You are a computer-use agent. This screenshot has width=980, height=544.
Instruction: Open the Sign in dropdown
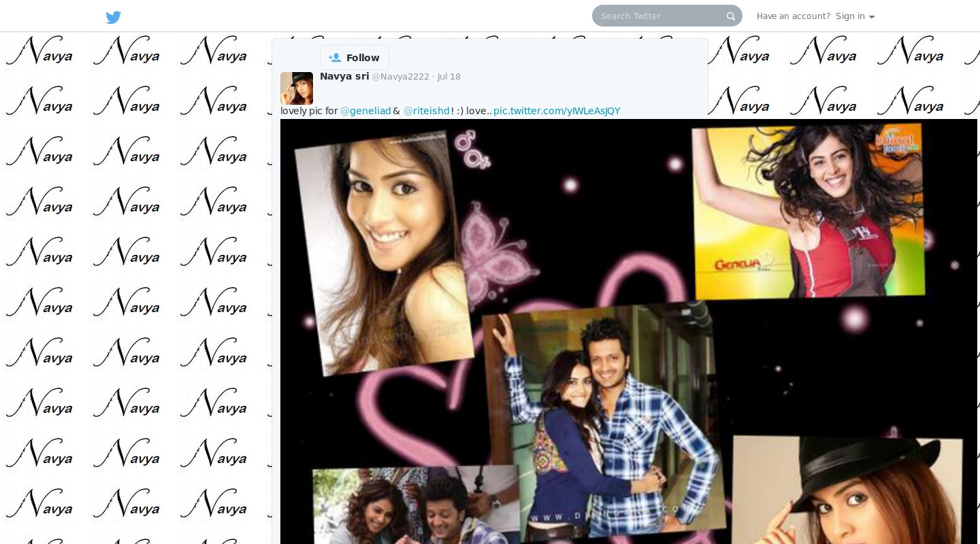click(x=855, y=16)
